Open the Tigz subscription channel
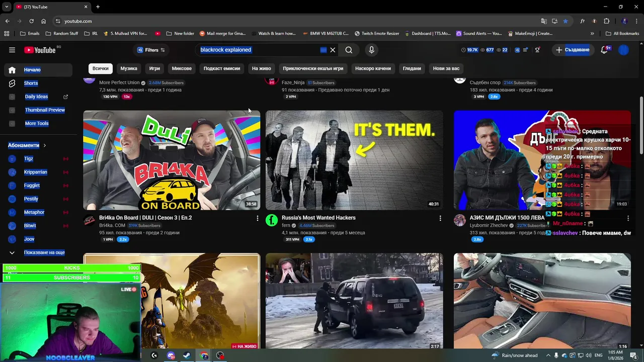This screenshot has height=362, width=644. (x=29, y=159)
